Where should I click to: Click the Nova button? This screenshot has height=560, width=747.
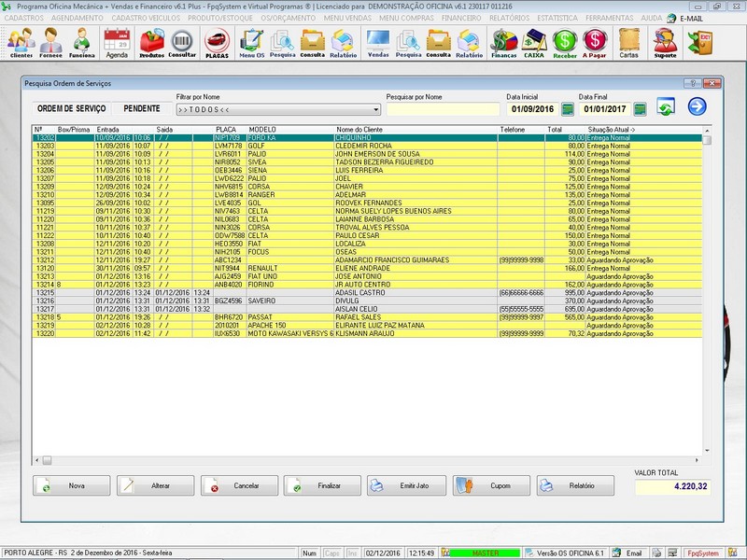(x=72, y=485)
